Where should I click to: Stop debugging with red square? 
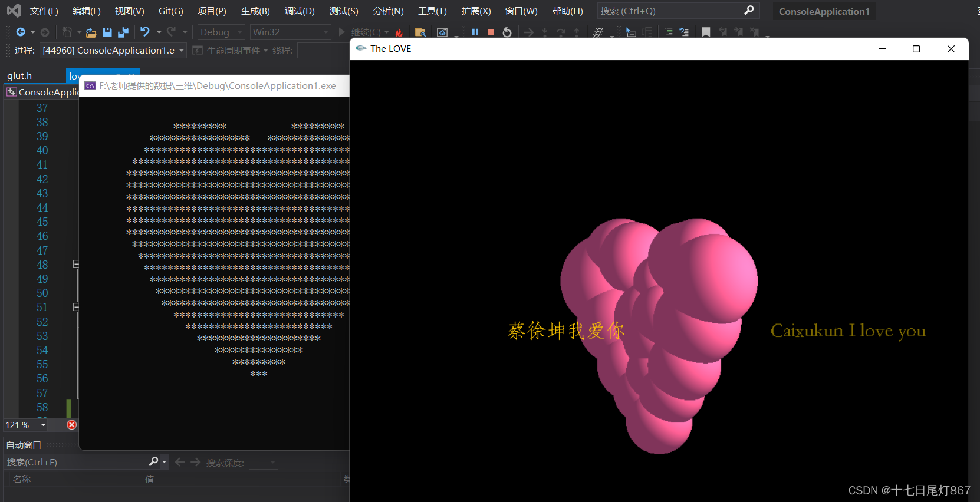491,32
